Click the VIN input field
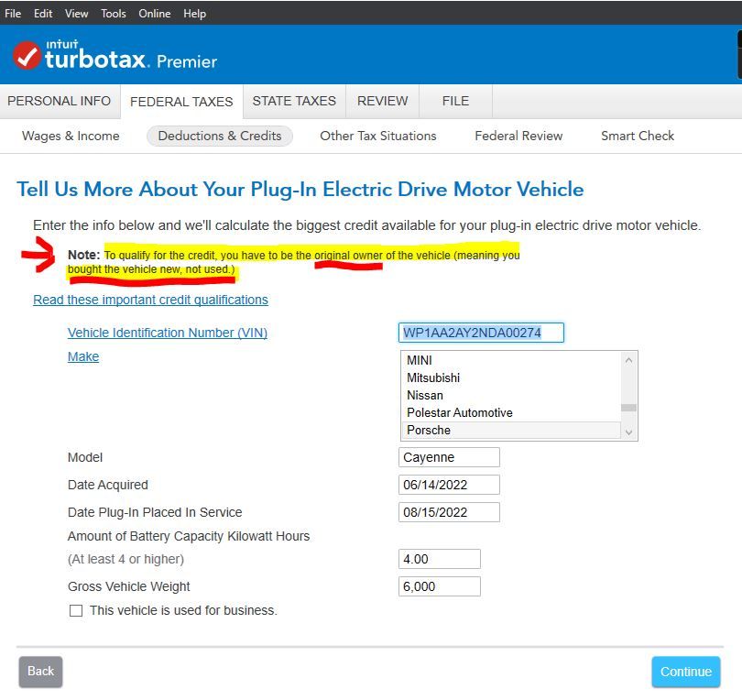The width and height of the screenshot is (742, 700). pos(481,333)
